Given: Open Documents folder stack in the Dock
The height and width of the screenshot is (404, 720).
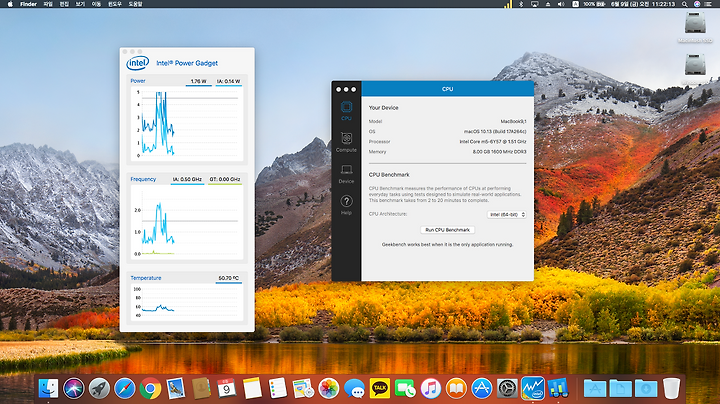Looking at the screenshot, I should click(x=620, y=388).
